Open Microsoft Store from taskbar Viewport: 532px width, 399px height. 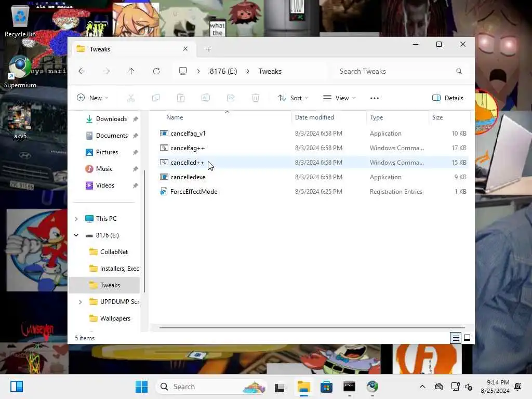click(x=326, y=387)
